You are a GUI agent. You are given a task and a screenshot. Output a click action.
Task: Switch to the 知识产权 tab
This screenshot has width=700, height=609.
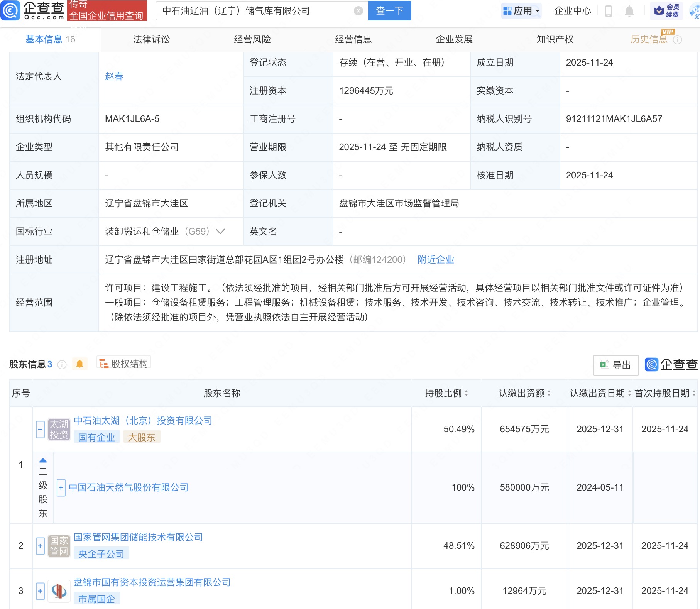coord(555,39)
